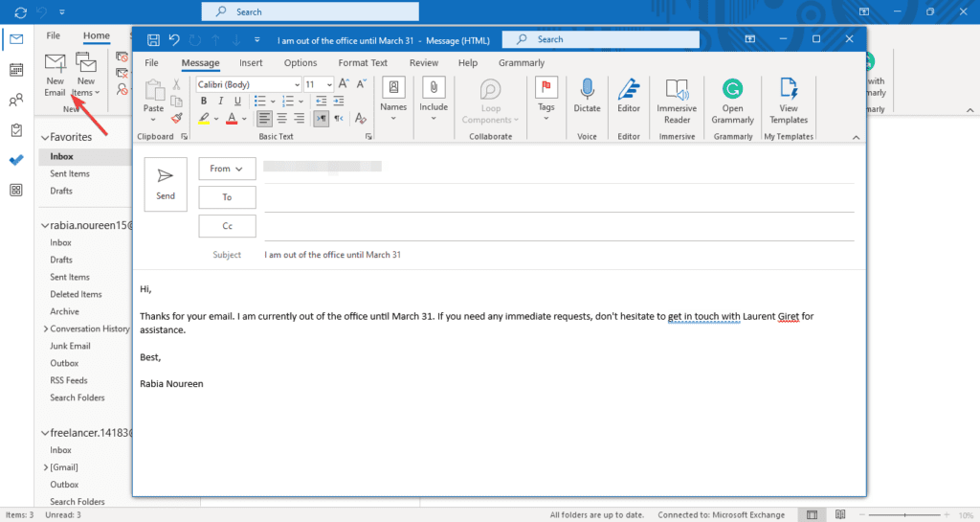Open the Calendar view in the sidebar
This screenshot has width=980, height=522.
[15, 70]
